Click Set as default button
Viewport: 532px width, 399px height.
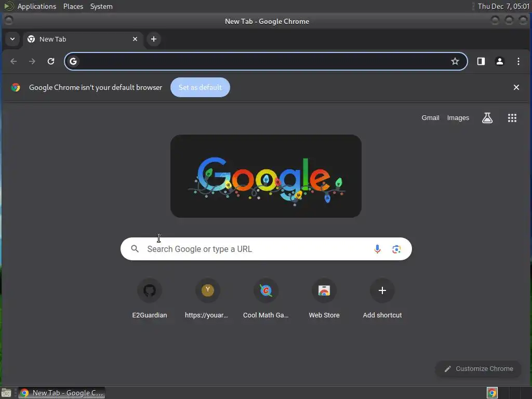[x=200, y=87]
